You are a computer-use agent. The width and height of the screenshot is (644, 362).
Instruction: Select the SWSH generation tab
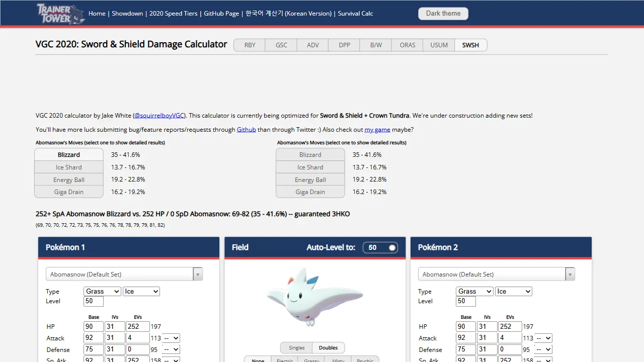[x=471, y=45]
